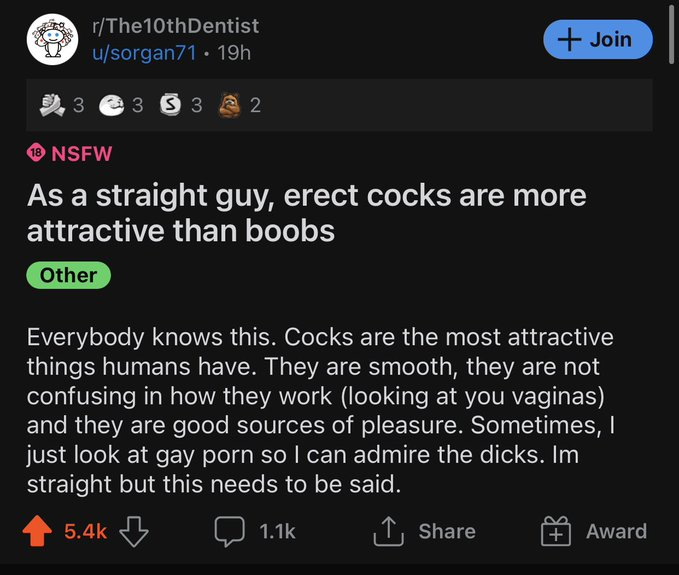Tap the gift award icon
The image size is (679, 575).
tap(556, 531)
